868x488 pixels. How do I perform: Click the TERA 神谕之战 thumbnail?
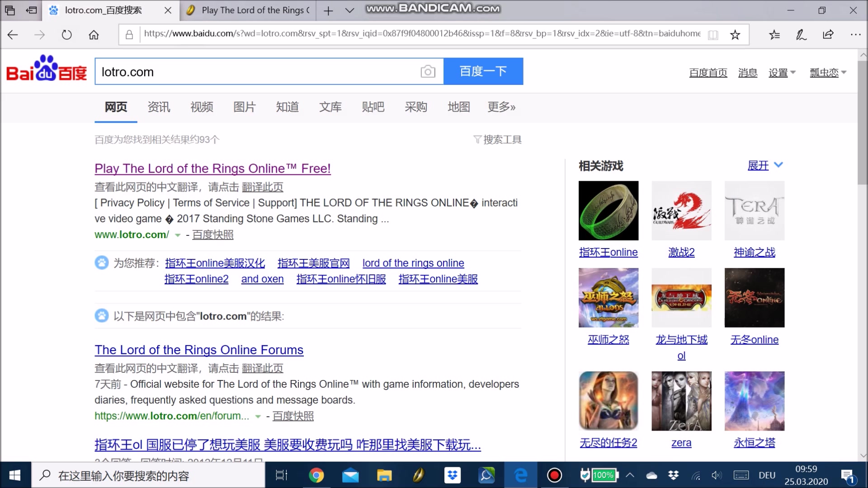pyautogui.click(x=755, y=211)
